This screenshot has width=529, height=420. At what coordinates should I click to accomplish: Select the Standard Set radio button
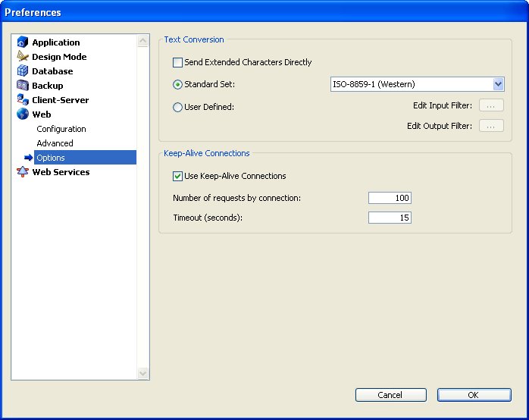tap(178, 84)
